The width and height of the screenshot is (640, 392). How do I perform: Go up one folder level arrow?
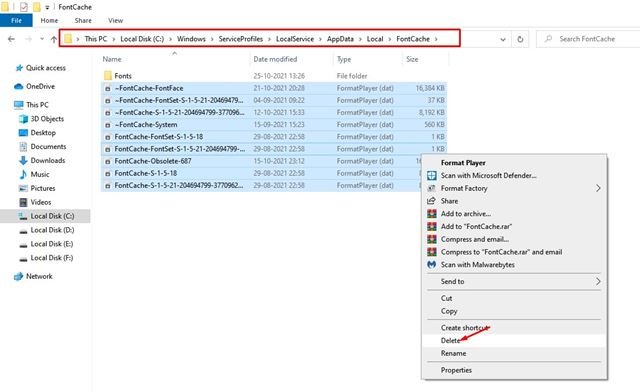54,39
